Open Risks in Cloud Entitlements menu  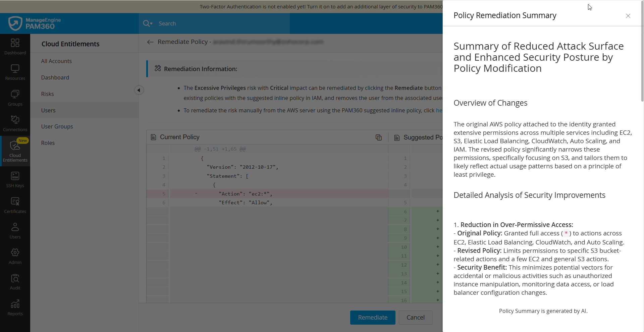pos(47,94)
